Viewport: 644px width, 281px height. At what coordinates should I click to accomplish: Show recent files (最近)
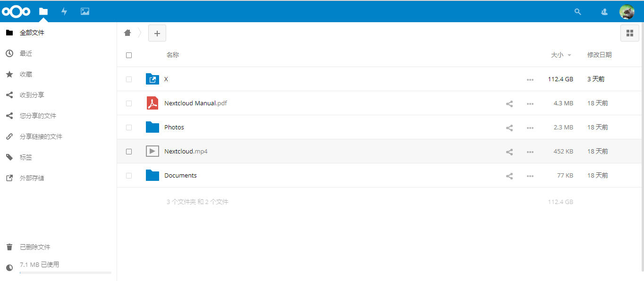26,53
